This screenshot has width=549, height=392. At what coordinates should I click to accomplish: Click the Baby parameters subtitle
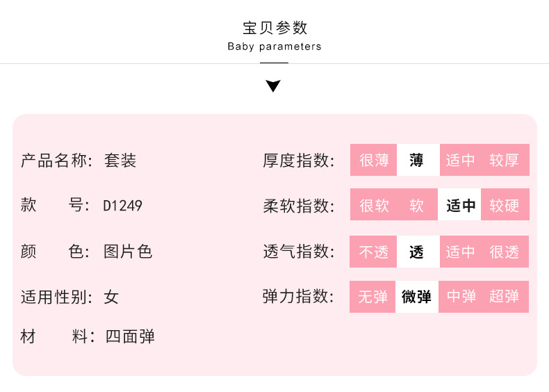click(x=274, y=47)
